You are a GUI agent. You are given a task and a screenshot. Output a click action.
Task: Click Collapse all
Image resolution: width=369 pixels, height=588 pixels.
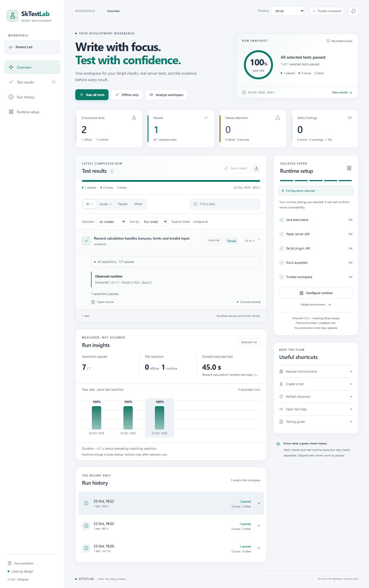coord(200,222)
